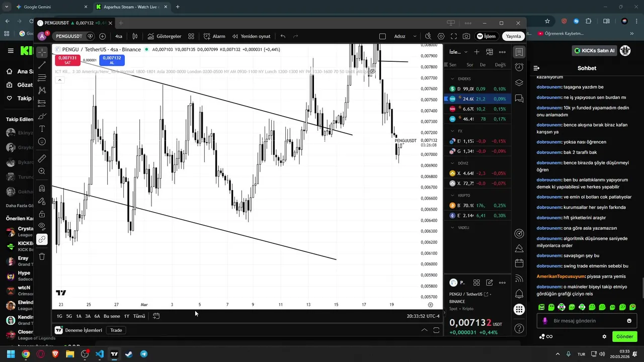Click the Göstergeler indicators button
Viewport: 644px width, 362px height.
click(x=164, y=36)
